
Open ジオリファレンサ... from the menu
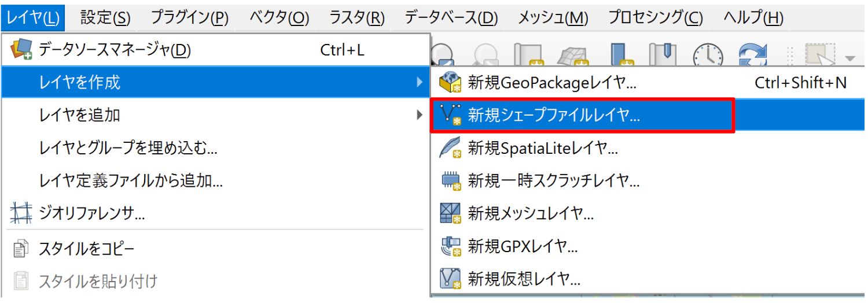[x=216, y=214]
